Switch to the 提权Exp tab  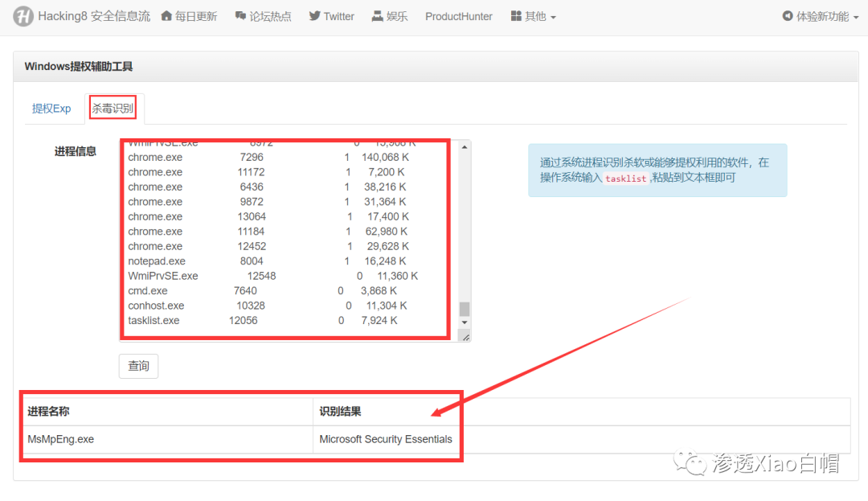(x=51, y=109)
